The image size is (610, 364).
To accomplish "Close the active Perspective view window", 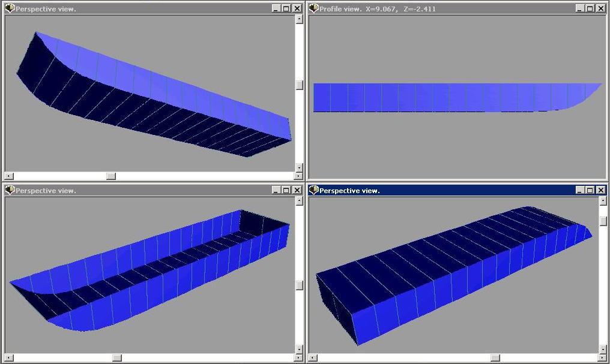I will click(600, 190).
